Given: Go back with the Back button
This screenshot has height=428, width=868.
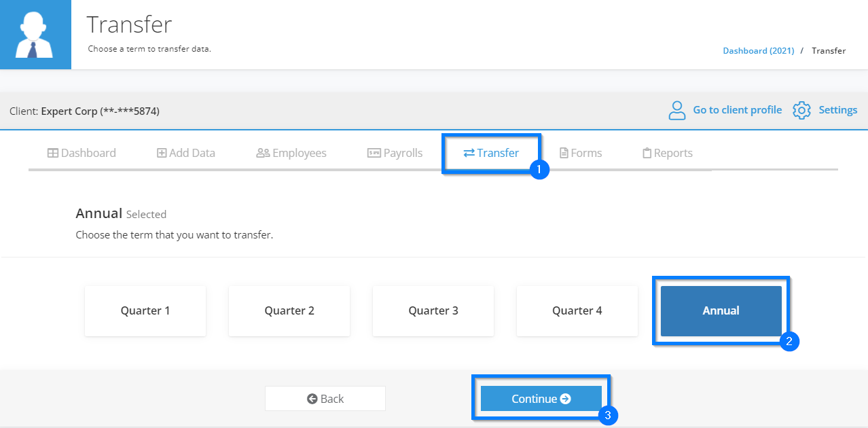Looking at the screenshot, I should 325,399.
